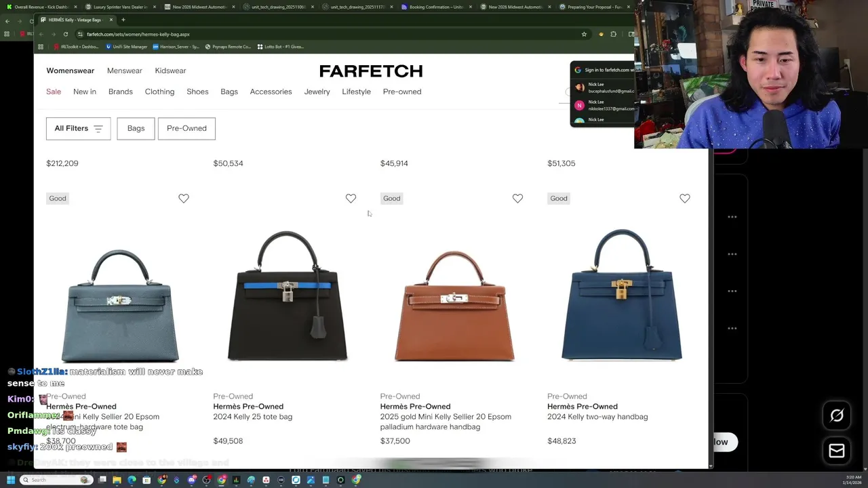868x488 pixels.
Task: Reload the Farfetch page
Action: coord(66,34)
